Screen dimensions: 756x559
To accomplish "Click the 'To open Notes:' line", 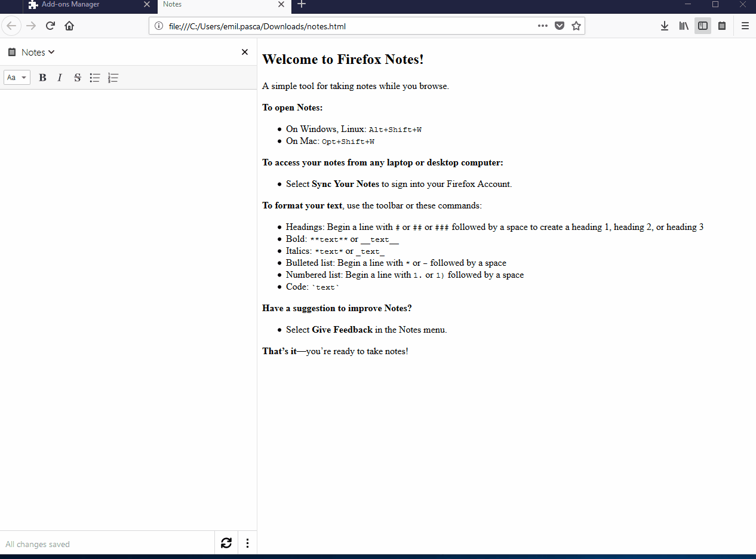I will click(293, 107).
